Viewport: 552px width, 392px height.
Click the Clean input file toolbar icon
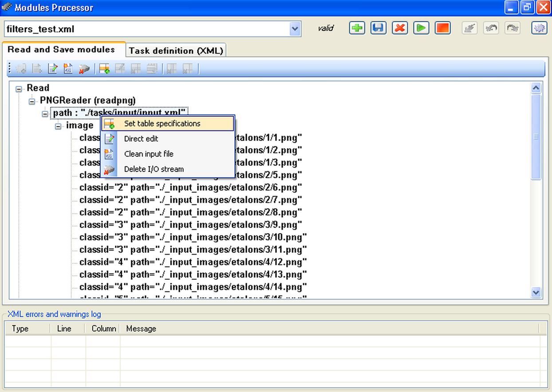click(x=68, y=69)
